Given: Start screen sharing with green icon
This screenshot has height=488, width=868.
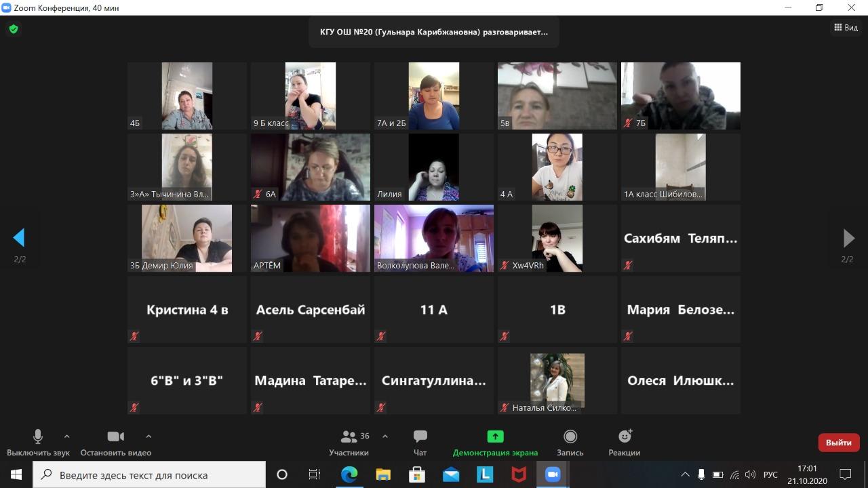Looking at the screenshot, I should [x=495, y=437].
